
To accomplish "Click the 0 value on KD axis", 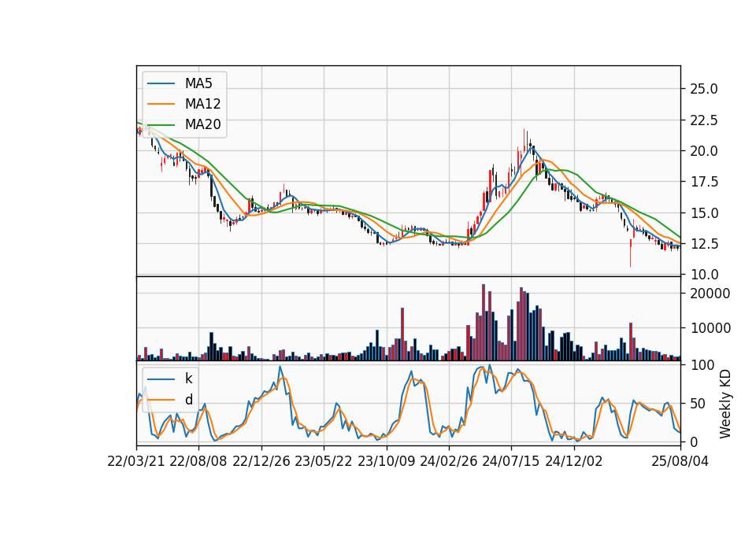I will [695, 441].
